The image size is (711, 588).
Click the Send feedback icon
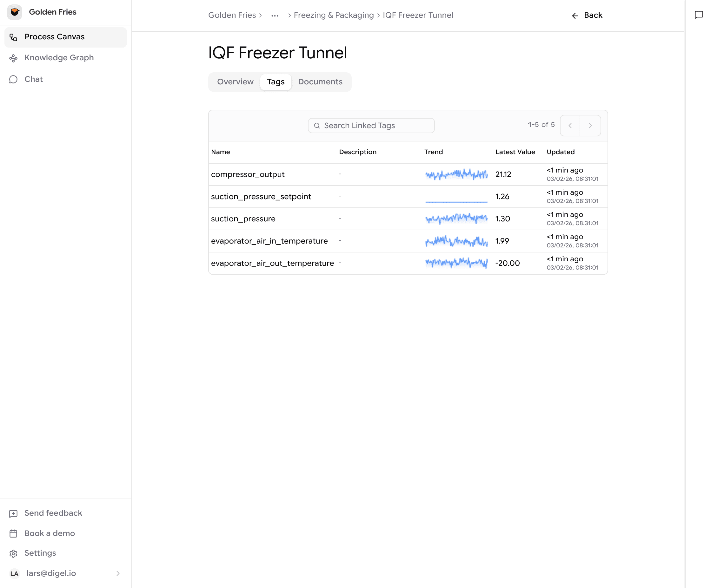point(14,513)
